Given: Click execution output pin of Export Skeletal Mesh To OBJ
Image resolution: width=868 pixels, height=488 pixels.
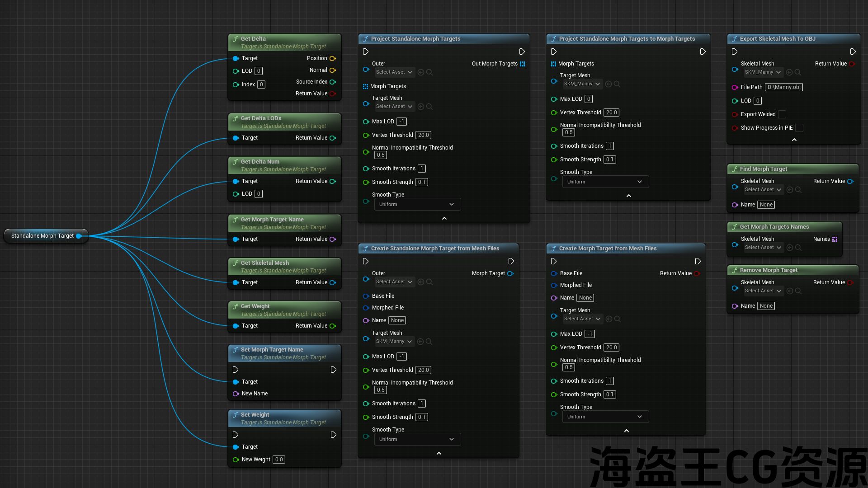Looking at the screenshot, I should click(853, 52).
